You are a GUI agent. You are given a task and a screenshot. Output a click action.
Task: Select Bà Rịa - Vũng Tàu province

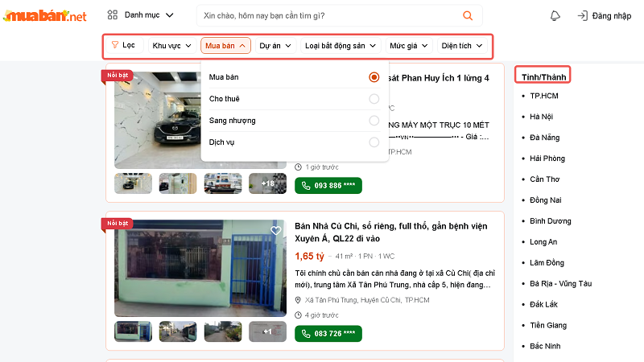(x=560, y=284)
